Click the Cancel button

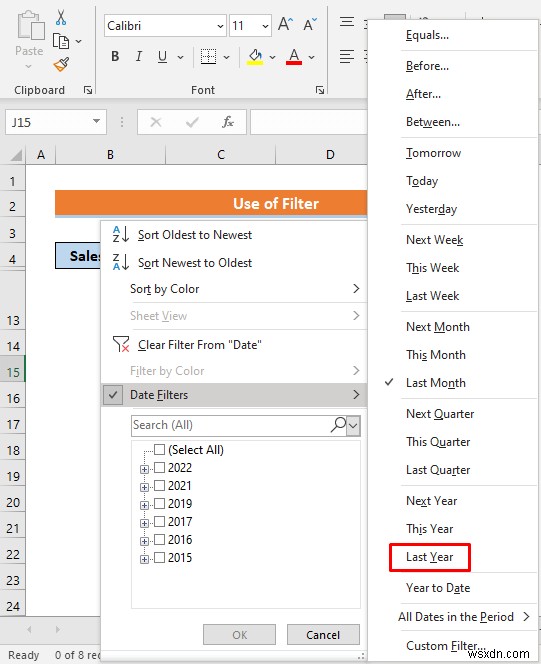coord(323,635)
